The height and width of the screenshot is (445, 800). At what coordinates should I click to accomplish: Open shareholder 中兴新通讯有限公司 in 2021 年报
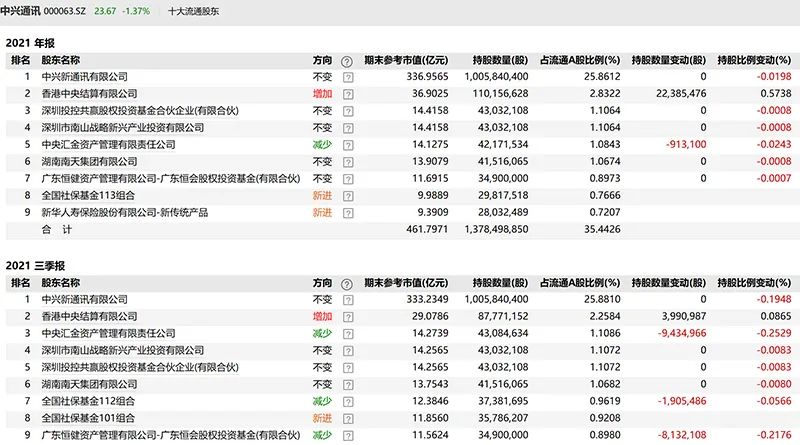tap(85, 77)
